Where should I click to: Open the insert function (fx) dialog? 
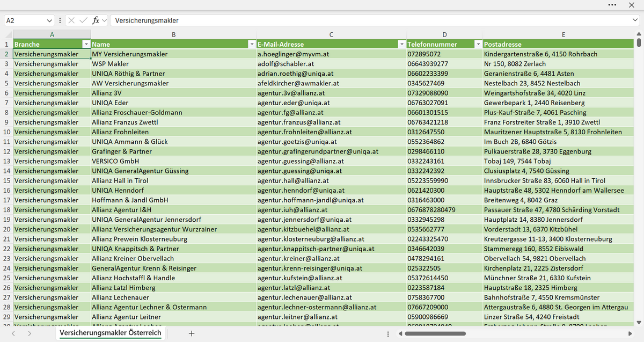click(96, 20)
